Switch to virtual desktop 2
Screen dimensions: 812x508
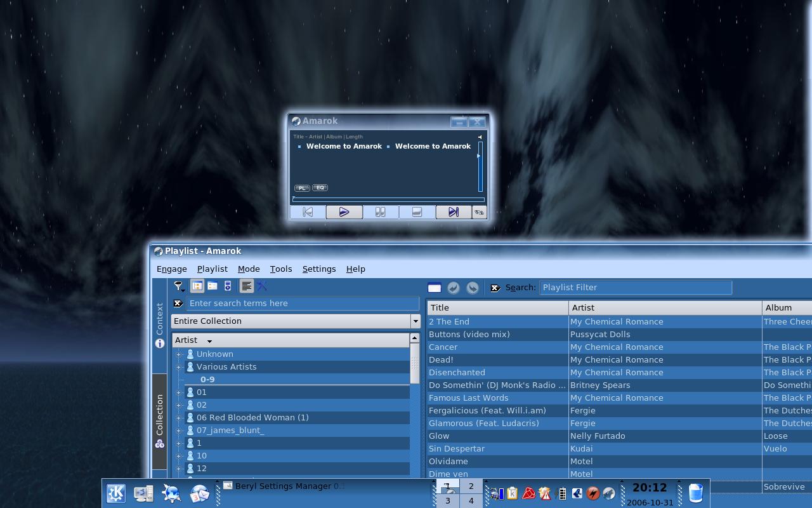pyautogui.click(x=471, y=486)
